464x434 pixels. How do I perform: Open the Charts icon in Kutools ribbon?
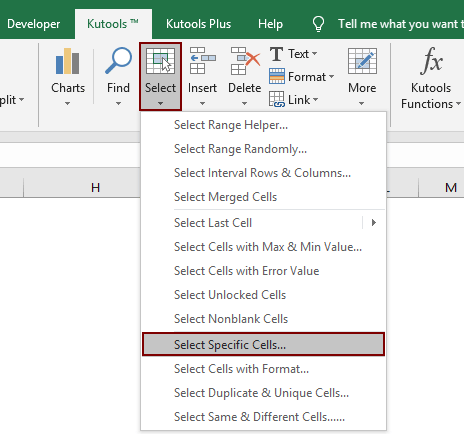tap(68, 61)
